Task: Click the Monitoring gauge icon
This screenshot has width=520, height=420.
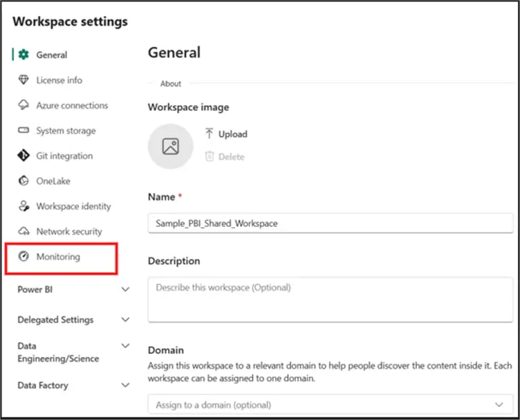Action: point(24,257)
